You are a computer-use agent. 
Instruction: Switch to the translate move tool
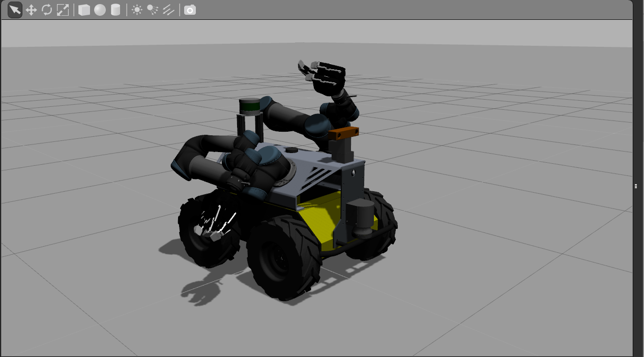pyautogui.click(x=31, y=10)
